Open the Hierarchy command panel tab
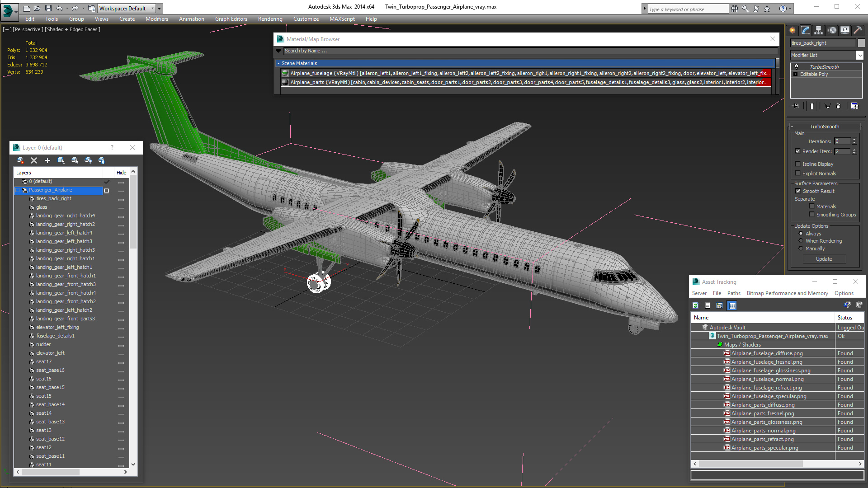The height and width of the screenshot is (488, 868). click(x=818, y=30)
